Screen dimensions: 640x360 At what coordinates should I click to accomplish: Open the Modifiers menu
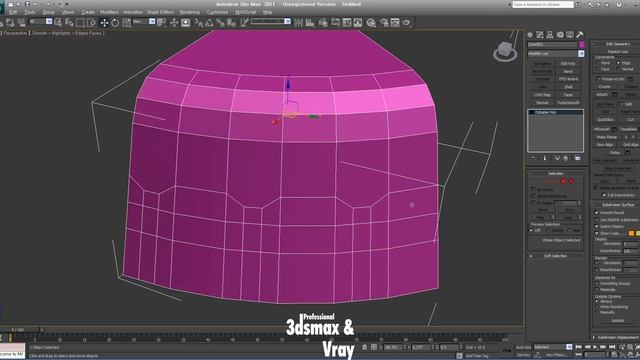(x=109, y=12)
